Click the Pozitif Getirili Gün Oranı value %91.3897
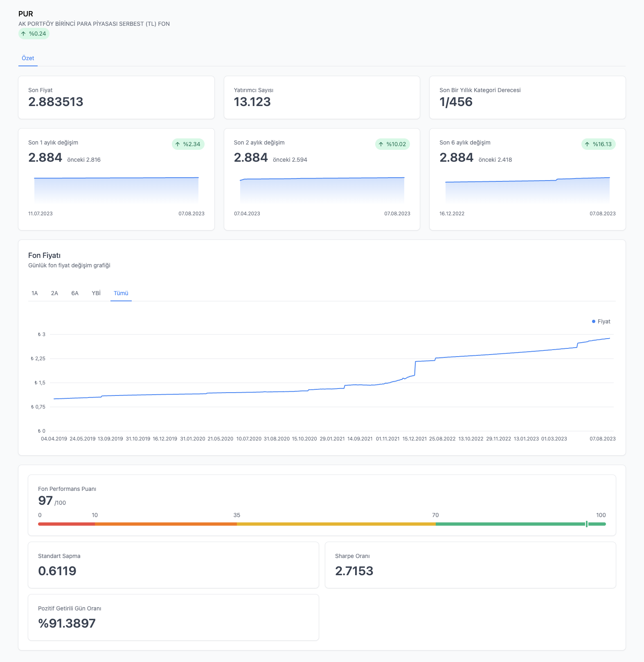644x662 pixels. [67, 624]
